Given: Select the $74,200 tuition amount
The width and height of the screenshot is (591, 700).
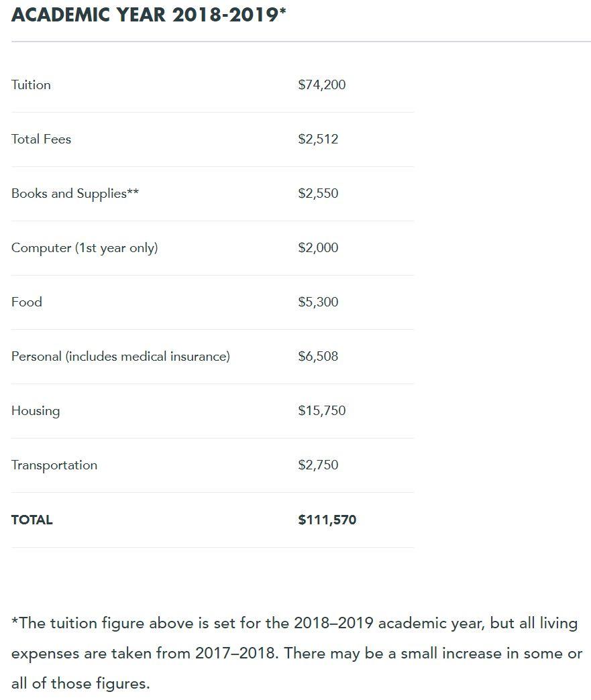Looking at the screenshot, I should click(x=322, y=85).
